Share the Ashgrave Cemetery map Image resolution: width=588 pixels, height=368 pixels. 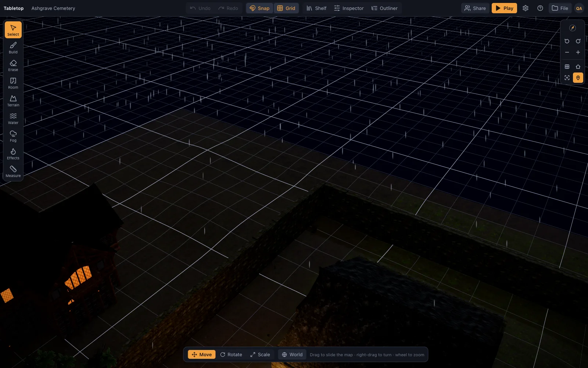pyautogui.click(x=475, y=8)
